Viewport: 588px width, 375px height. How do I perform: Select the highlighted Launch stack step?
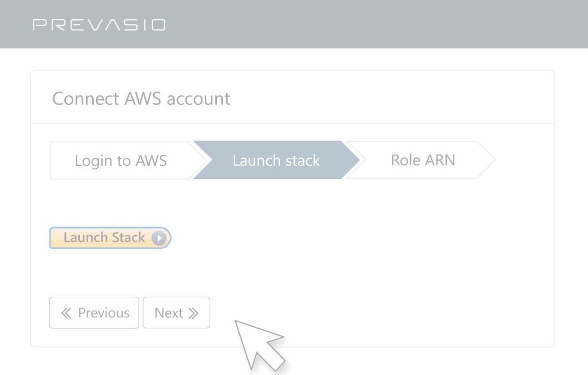point(276,160)
